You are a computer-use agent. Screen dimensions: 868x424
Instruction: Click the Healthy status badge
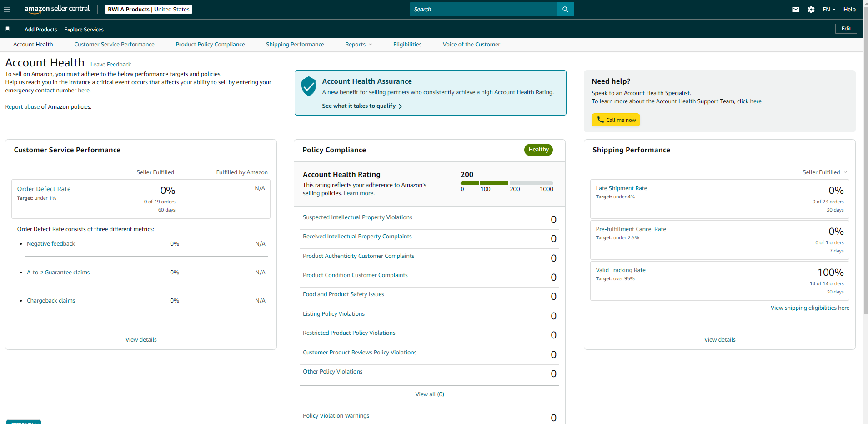coord(538,150)
